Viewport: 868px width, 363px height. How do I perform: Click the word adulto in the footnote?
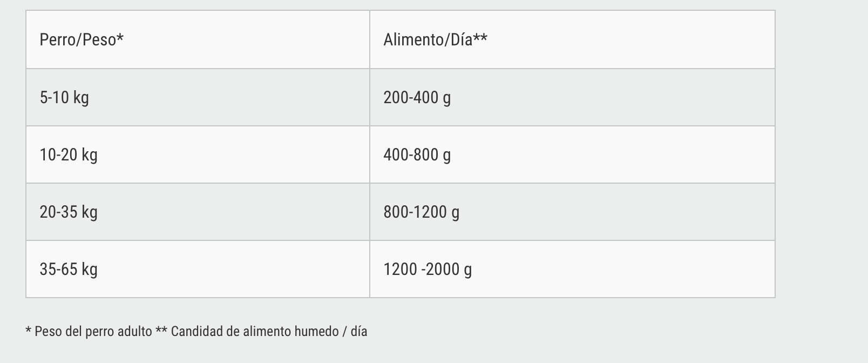click(133, 332)
